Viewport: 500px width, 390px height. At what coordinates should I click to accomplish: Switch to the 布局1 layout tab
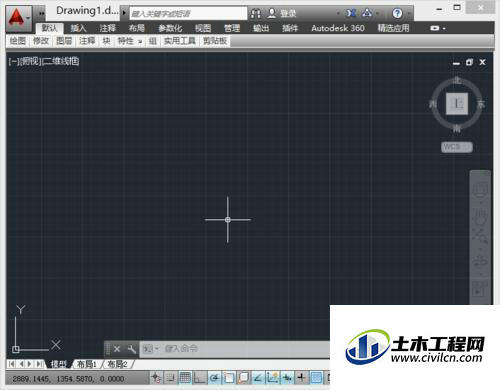coord(87,364)
